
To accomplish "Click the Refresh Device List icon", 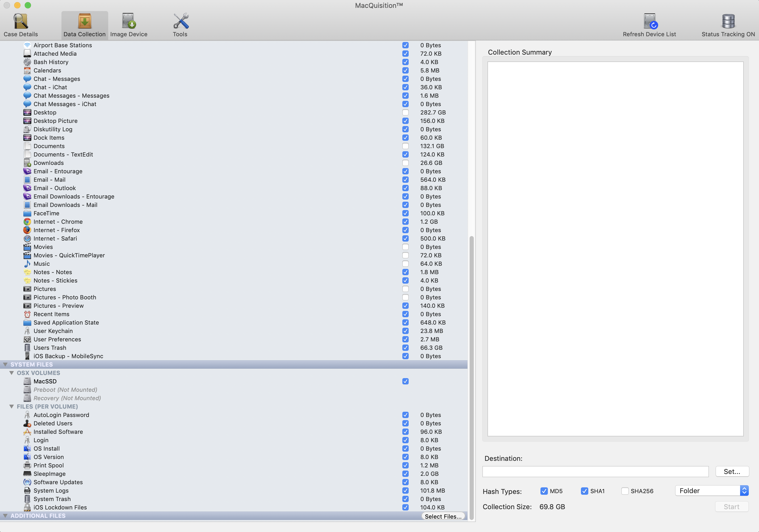I will coord(650,21).
